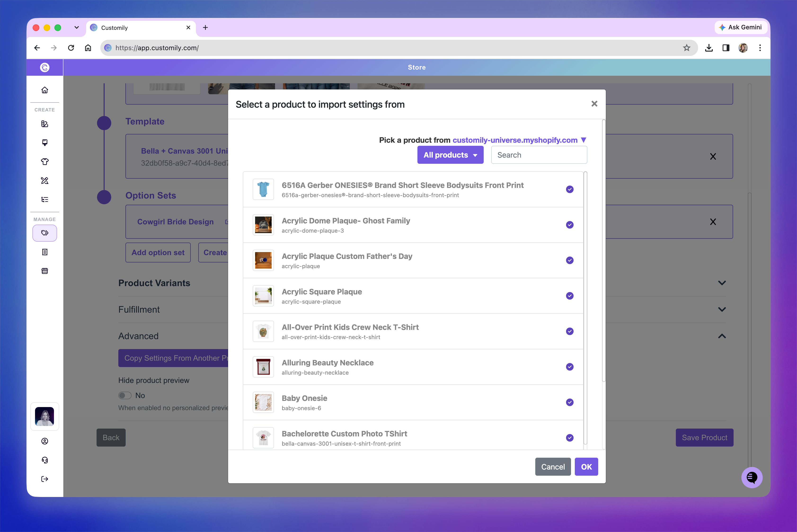
Task: Expand the Product Variants section
Action: [x=722, y=283]
